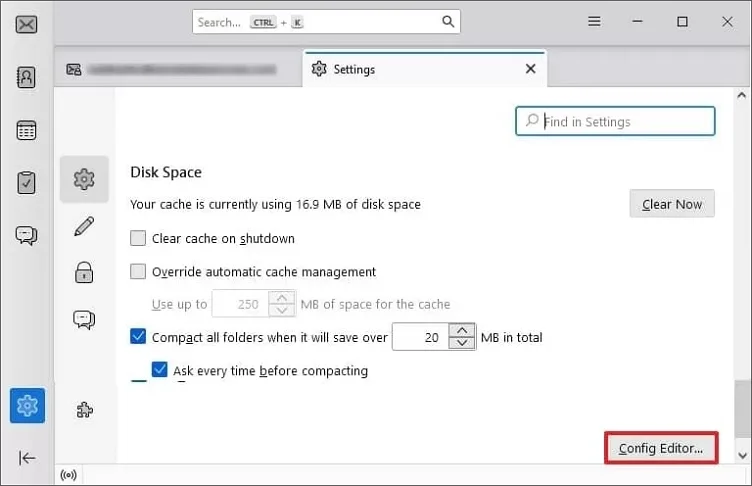Switch to the blurred mail account tab
The height and width of the screenshot is (486, 752).
click(178, 70)
